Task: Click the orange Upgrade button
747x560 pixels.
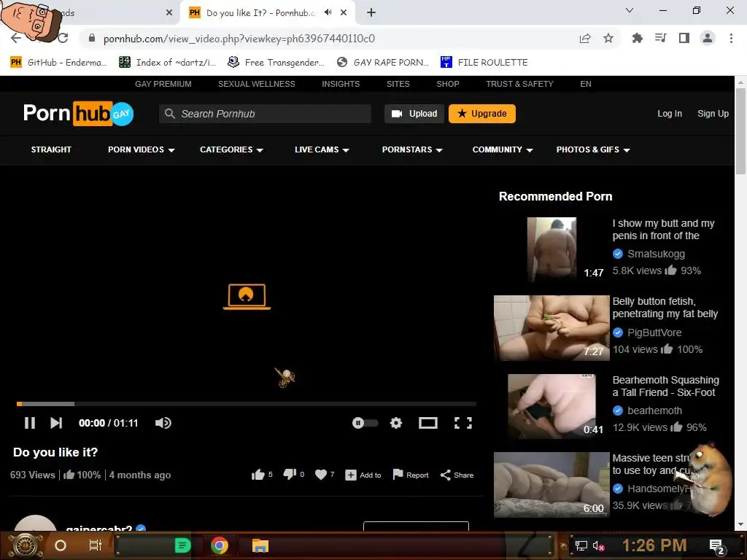Action: coord(481,114)
